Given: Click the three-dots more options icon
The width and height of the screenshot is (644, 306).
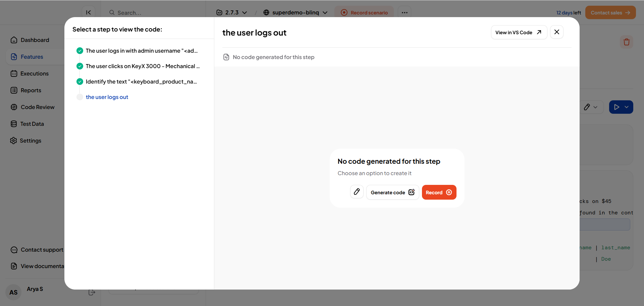Looking at the screenshot, I should (404, 12).
